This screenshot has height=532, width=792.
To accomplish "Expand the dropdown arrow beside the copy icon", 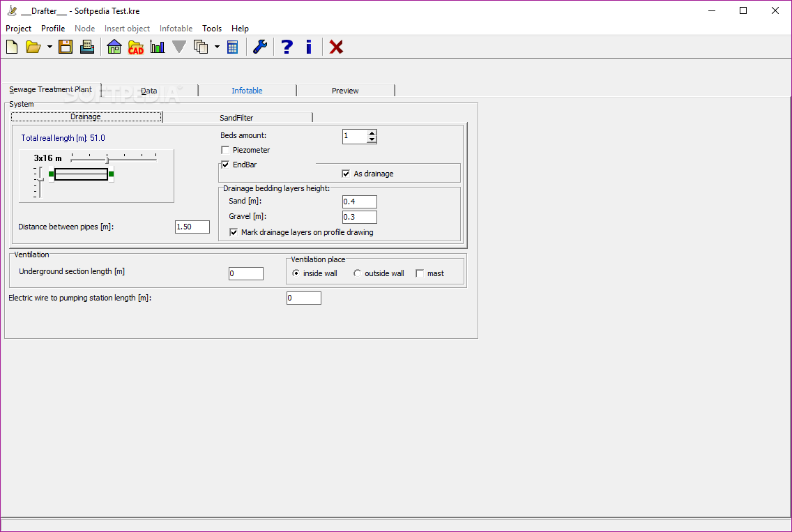I will click(x=218, y=47).
